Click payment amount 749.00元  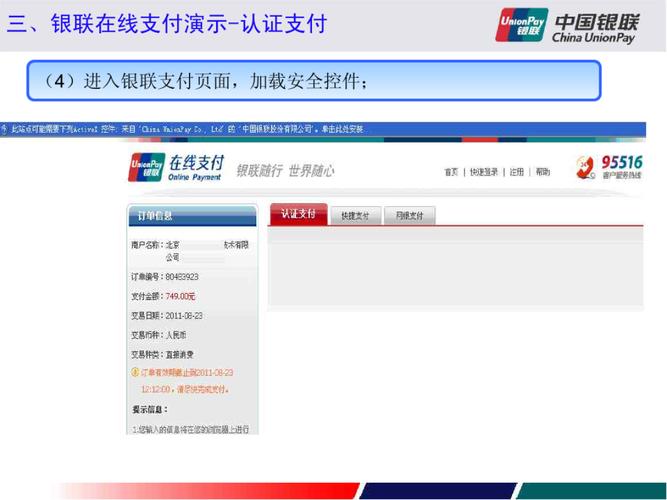180,296
